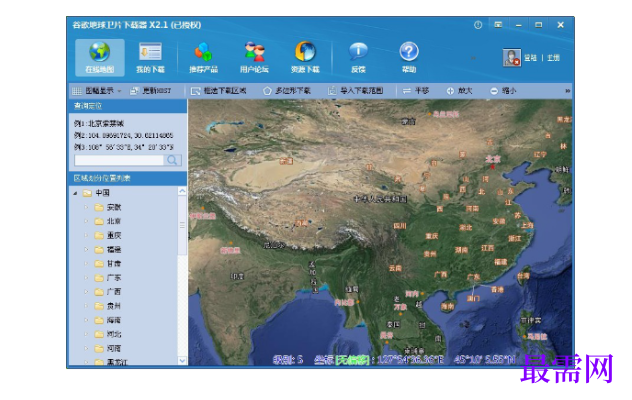The height and width of the screenshot is (400, 632).
Task: Click the tree scrollbar up arrow
Action: (x=182, y=191)
